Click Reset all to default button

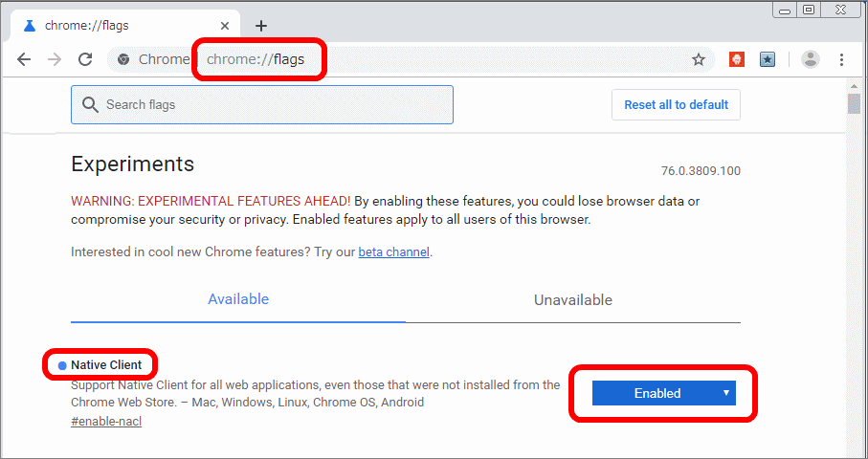676,105
